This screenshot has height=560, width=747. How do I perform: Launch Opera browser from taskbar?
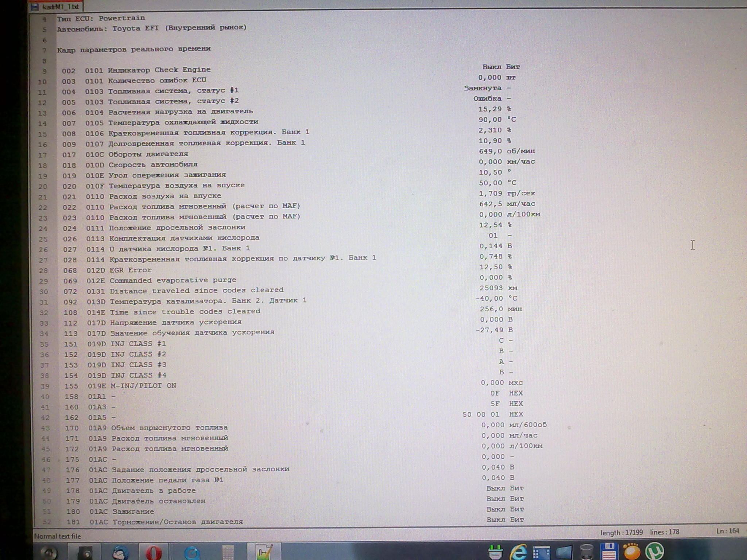point(154,552)
